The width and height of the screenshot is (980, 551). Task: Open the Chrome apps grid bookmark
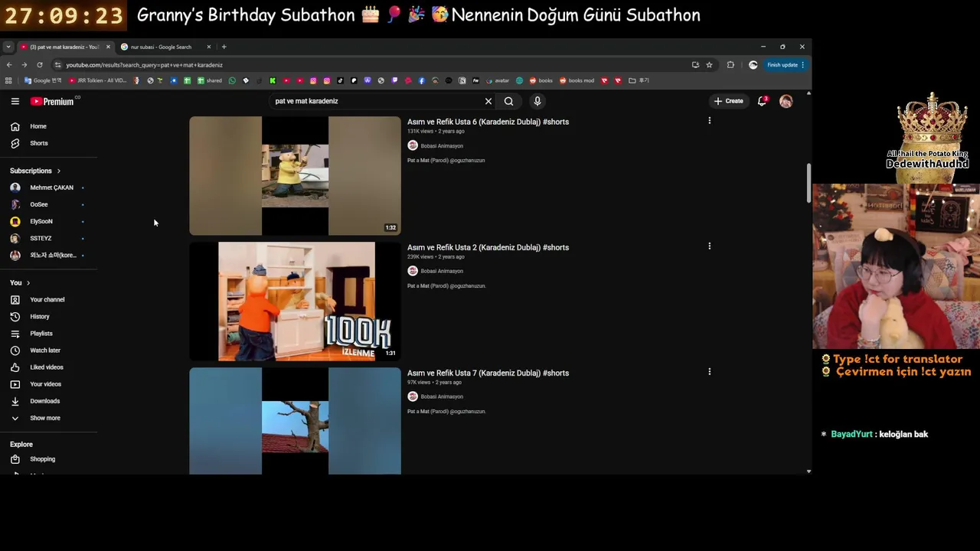(8, 80)
